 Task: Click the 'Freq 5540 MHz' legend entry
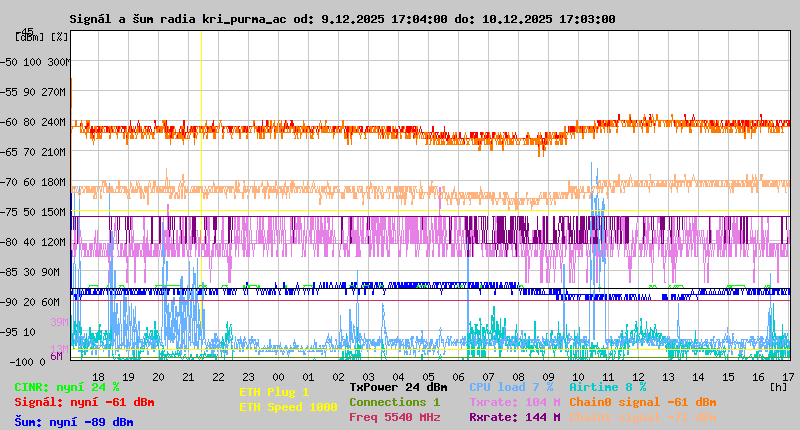(394, 417)
